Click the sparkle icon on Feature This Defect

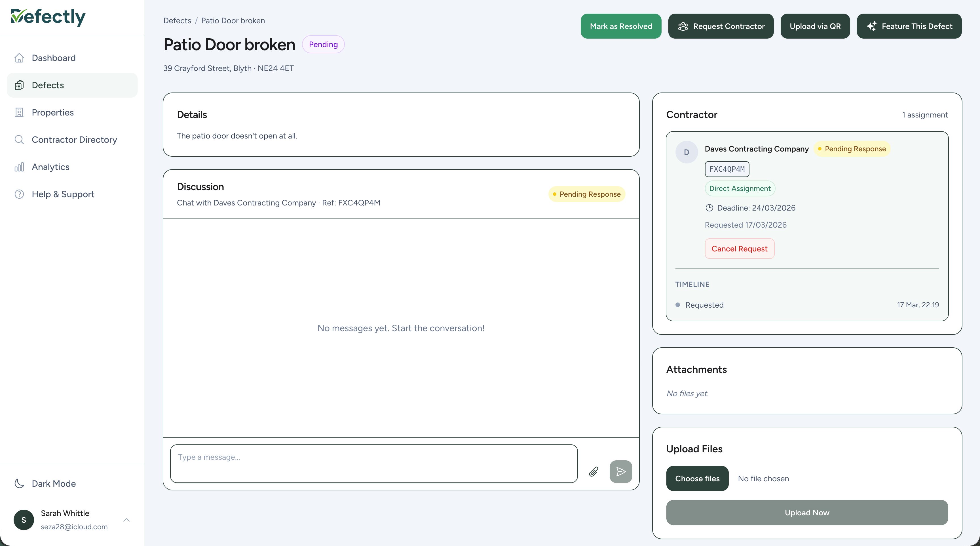(x=872, y=26)
